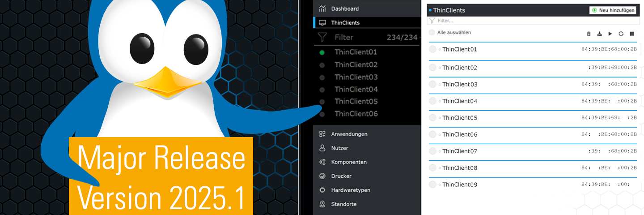Click the ThinClient01 name in the white list panel

pyautogui.click(x=460, y=49)
